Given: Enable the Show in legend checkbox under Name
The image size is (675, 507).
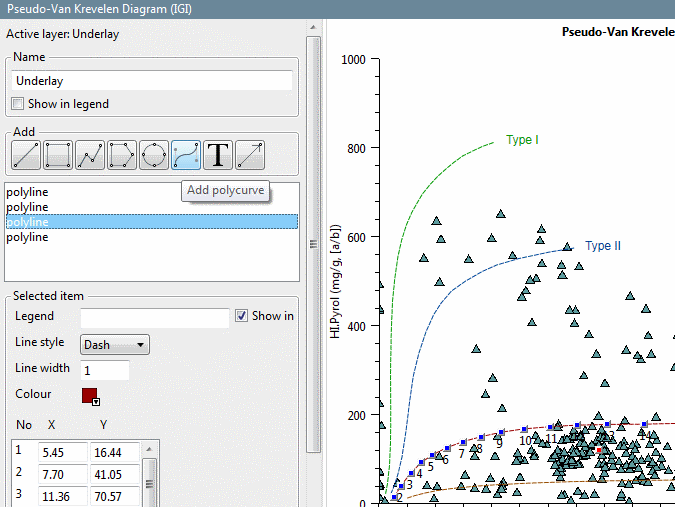Looking at the screenshot, I should pyautogui.click(x=18, y=104).
